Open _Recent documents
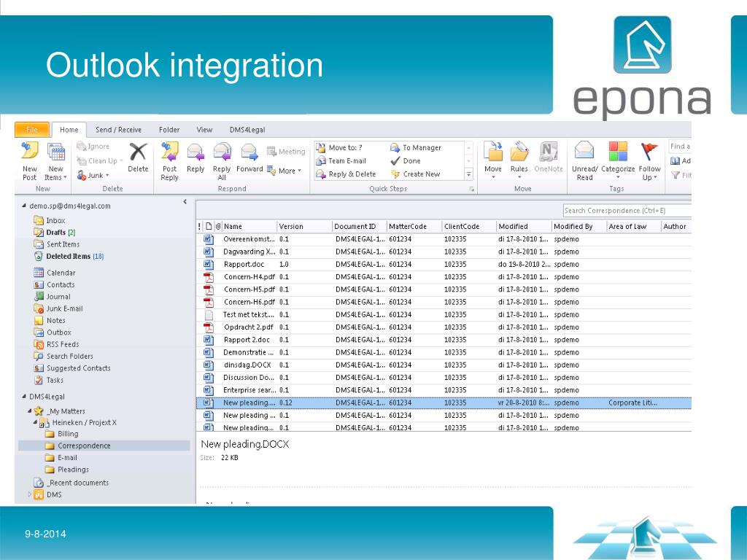The height and width of the screenshot is (560, 747). (71, 483)
